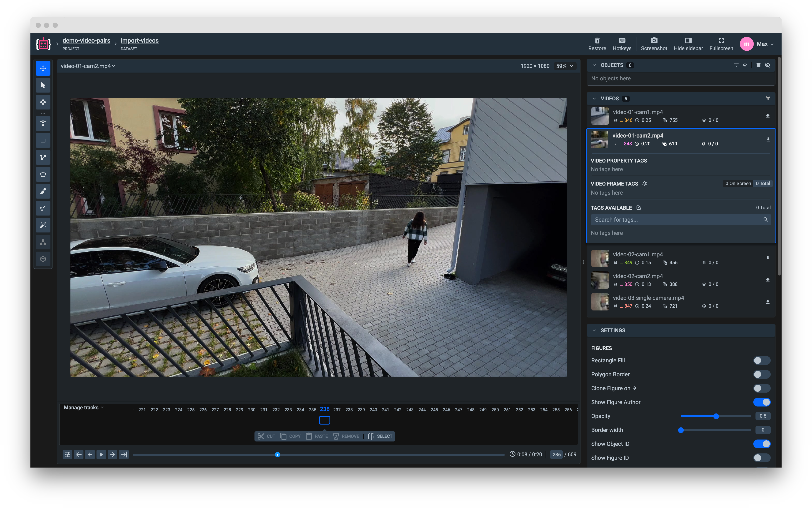Select the cuboid tool

(x=43, y=259)
